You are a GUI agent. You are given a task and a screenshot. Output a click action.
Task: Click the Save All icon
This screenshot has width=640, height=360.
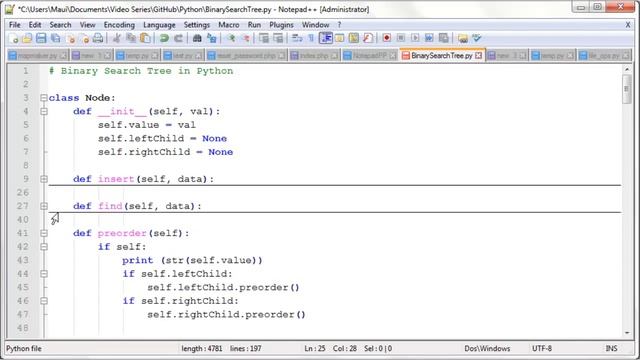pyautogui.click(x=55, y=38)
